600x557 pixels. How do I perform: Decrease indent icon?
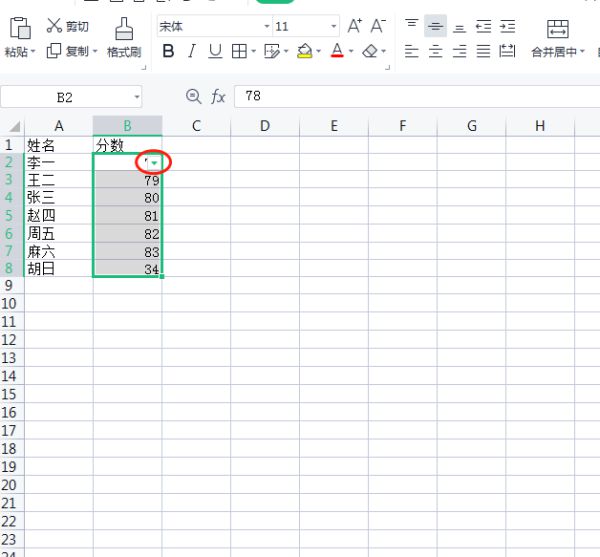coord(483,26)
